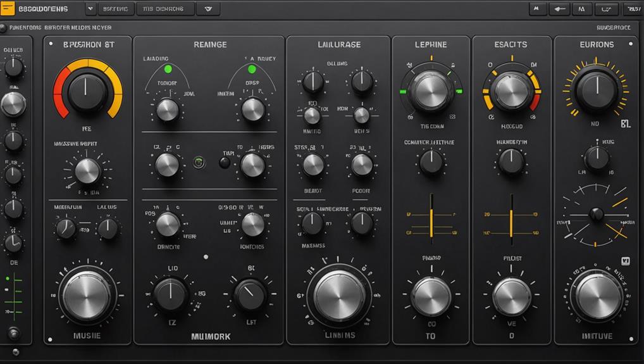Click the PODOR silver knob
Viewport: 644px width, 364px height.
tap(362, 165)
